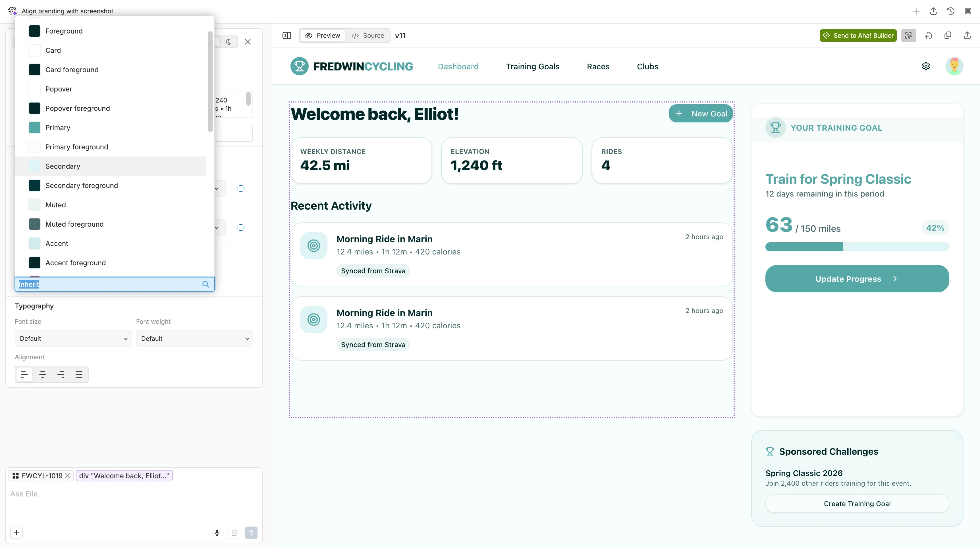This screenshot has width=980, height=547.
Task: Toggle the sidebar panel icon
Action: point(287,35)
